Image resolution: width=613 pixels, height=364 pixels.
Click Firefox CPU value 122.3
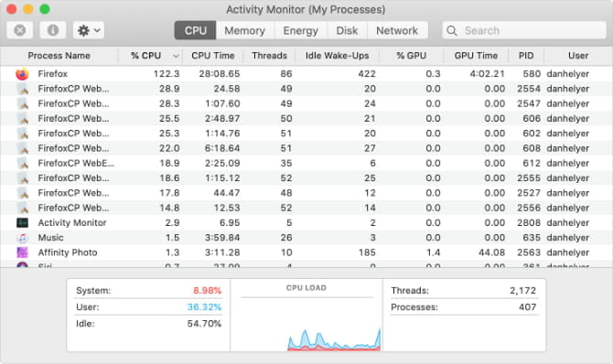click(167, 73)
